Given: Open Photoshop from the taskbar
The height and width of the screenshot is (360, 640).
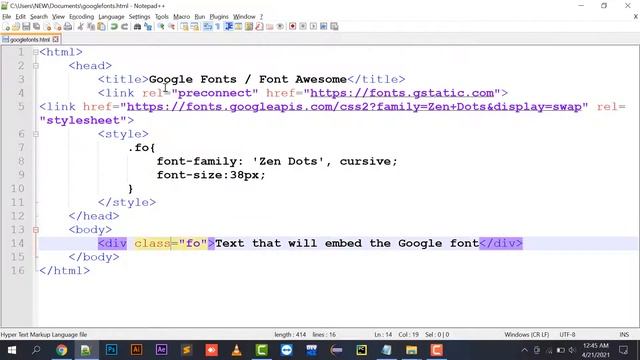Looking at the screenshot, I should click(x=111, y=350).
